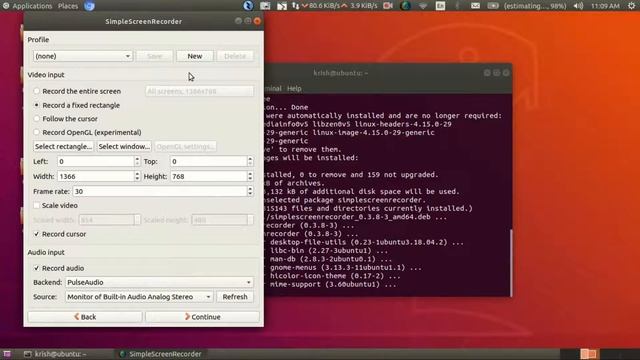Click the Left field spinner arrows
Viewport: 640px width, 360px height.
click(x=137, y=161)
